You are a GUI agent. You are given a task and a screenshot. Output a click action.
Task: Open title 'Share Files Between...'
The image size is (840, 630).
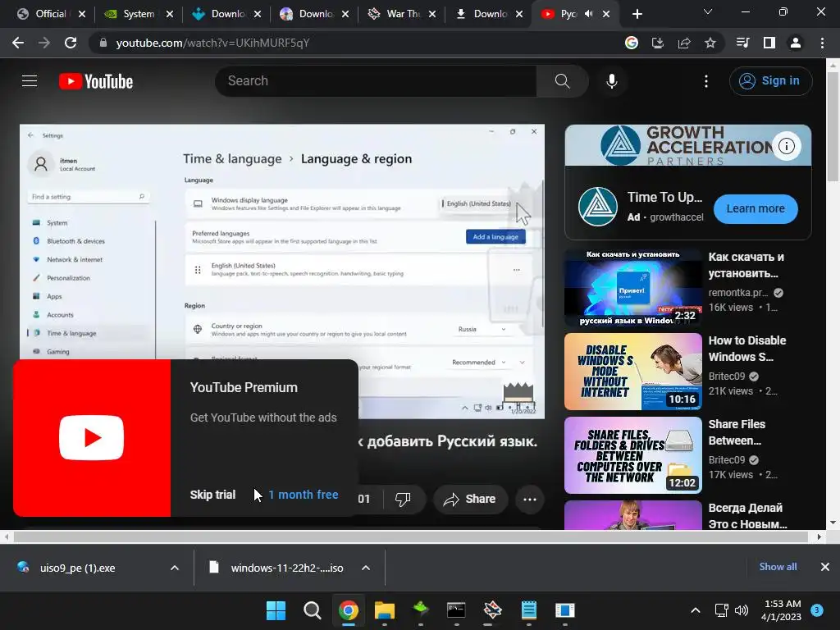[x=737, y=432]
